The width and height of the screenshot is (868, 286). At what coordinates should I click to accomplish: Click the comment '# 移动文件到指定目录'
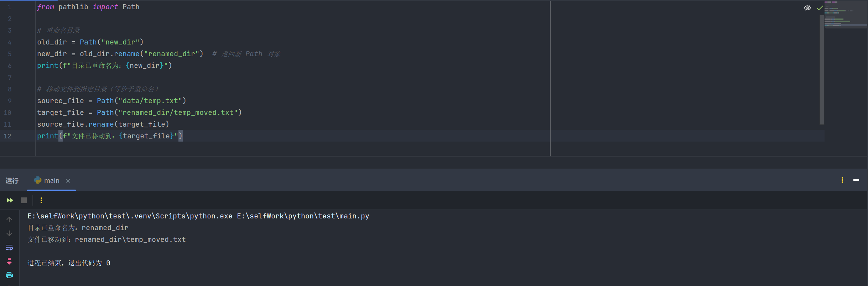[98, 89]
